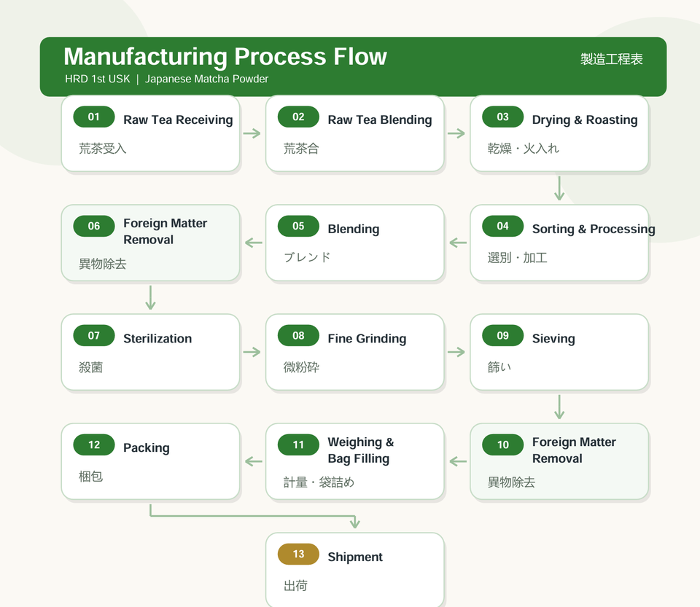Screen dimensions: 700x607
Task: Click the 12 Packing number badge
Action: click(x=94, y=445)
